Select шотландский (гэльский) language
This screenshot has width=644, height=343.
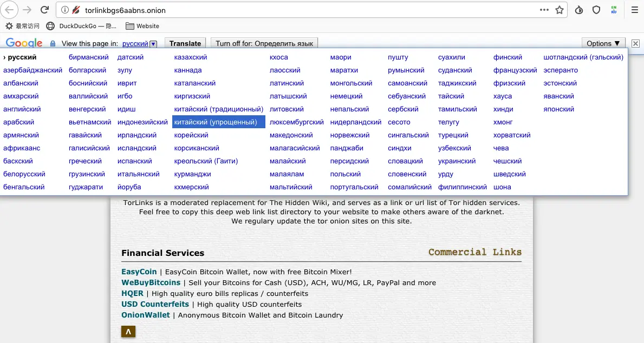(x=583, y=57)
